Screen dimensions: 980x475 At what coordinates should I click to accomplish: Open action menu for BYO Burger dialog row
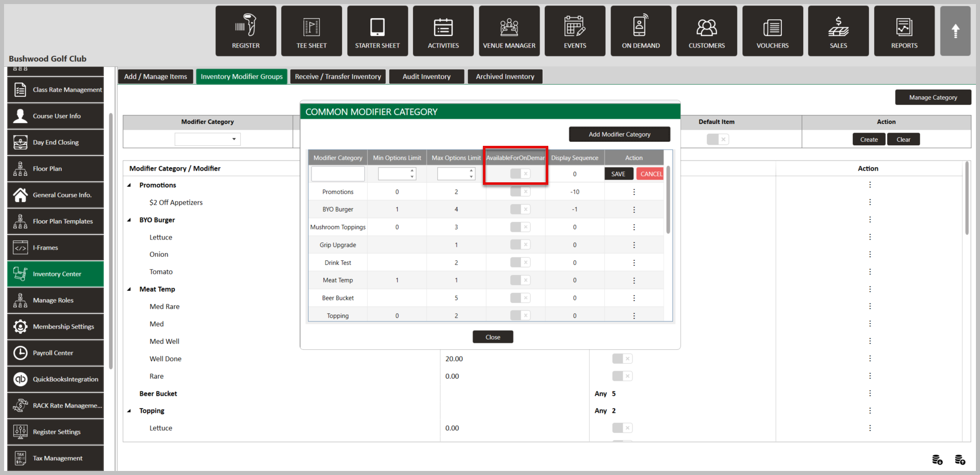(x=634, y=210)
